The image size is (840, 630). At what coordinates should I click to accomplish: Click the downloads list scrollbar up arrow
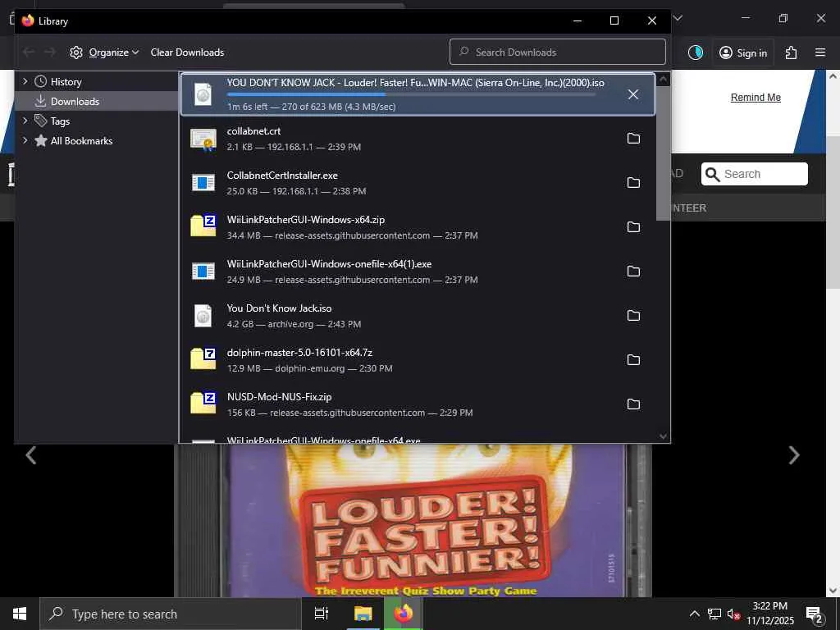click(x=663, y=80)
